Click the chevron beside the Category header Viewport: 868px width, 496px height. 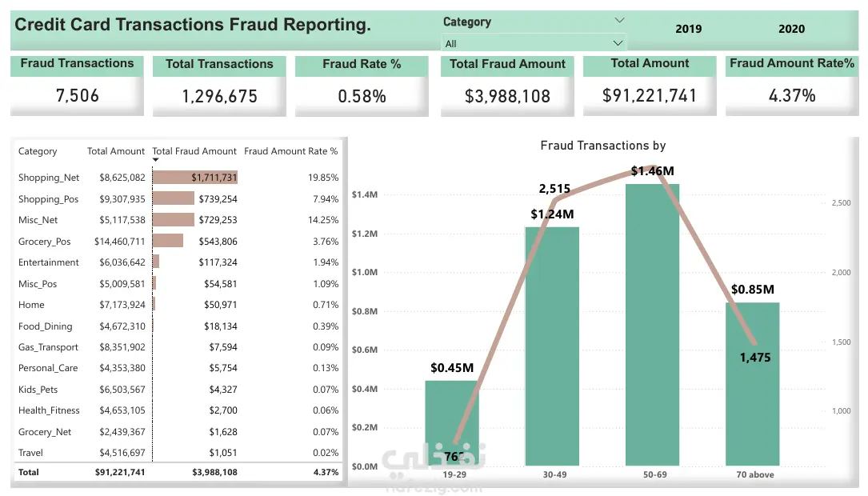click(x=619, y=21)
